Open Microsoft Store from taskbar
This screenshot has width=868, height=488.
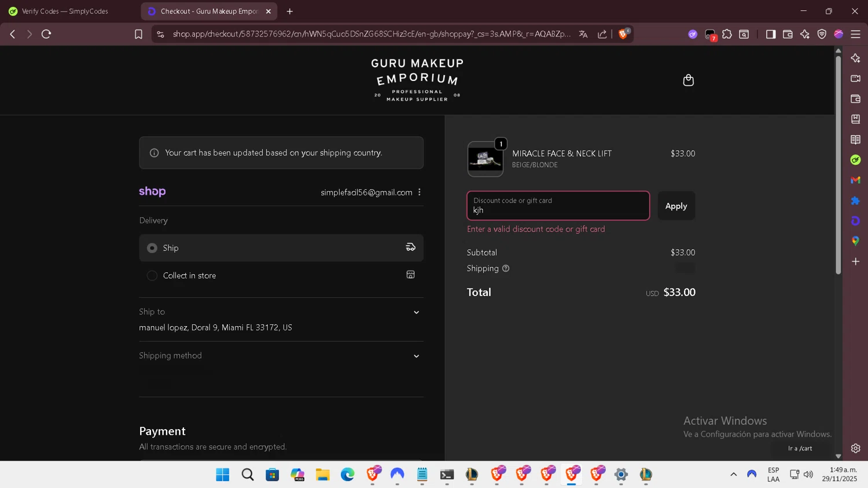pyautogui.click(x=272, y=475)
